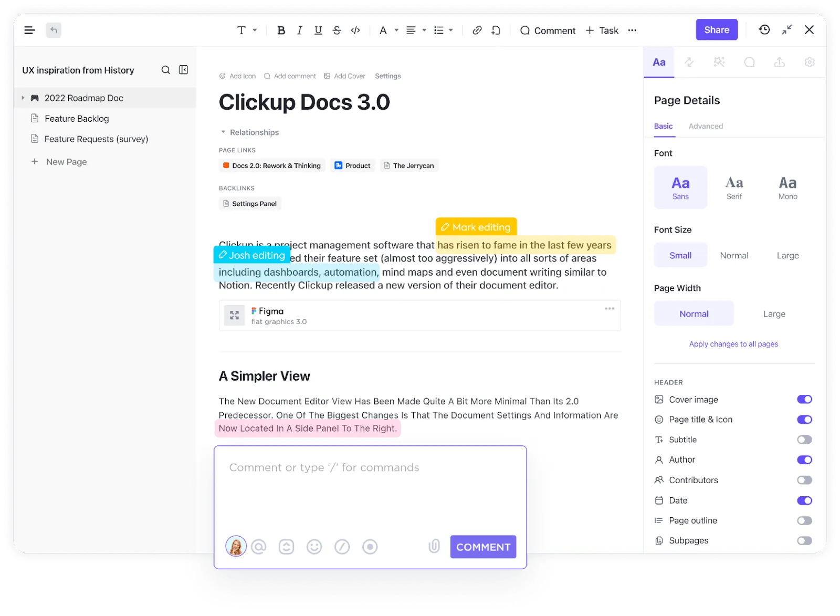Mention someone with the @ icon
Image resolution: width=840 pixels, height=616 pixels.
(258, 547)
